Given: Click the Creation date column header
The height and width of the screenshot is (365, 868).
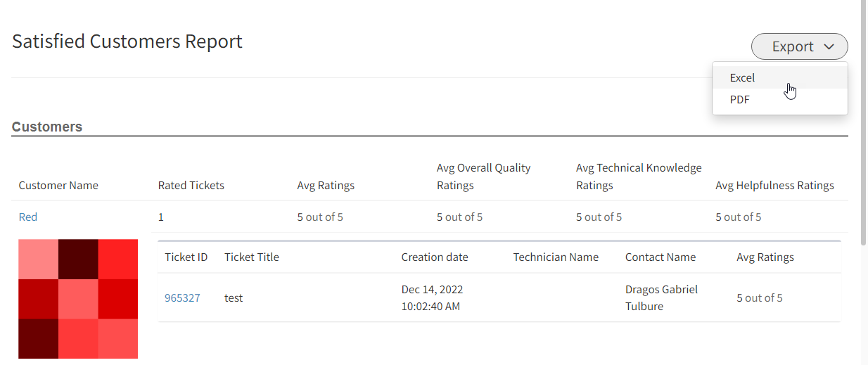Looking at the screenshot, I should (435, 257).
